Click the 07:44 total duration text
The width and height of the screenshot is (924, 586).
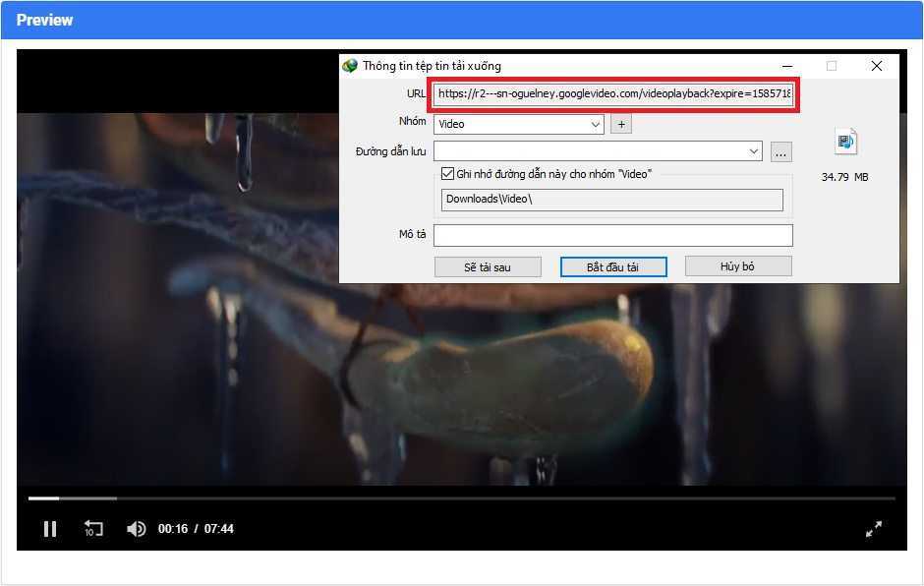coord(218,529)
